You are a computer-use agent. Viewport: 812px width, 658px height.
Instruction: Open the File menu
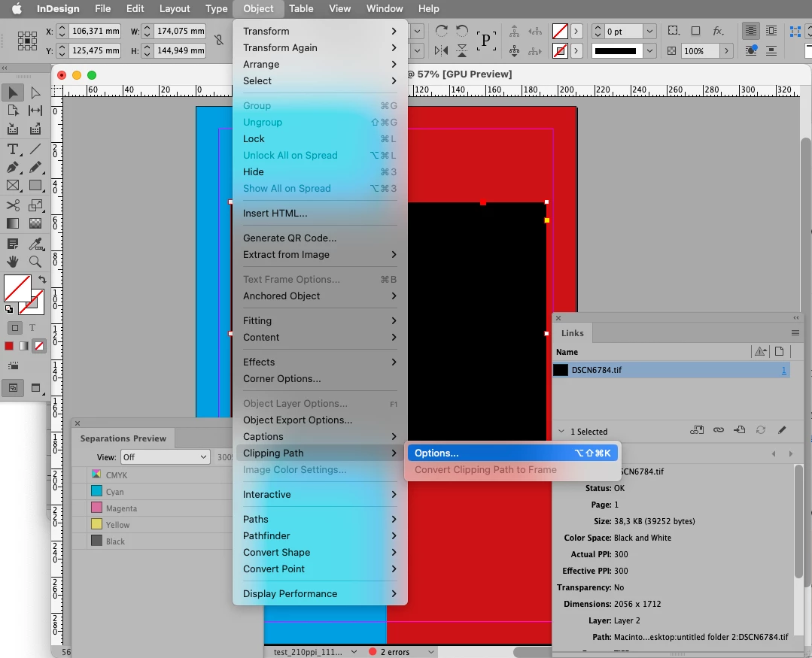pos(102,9)
